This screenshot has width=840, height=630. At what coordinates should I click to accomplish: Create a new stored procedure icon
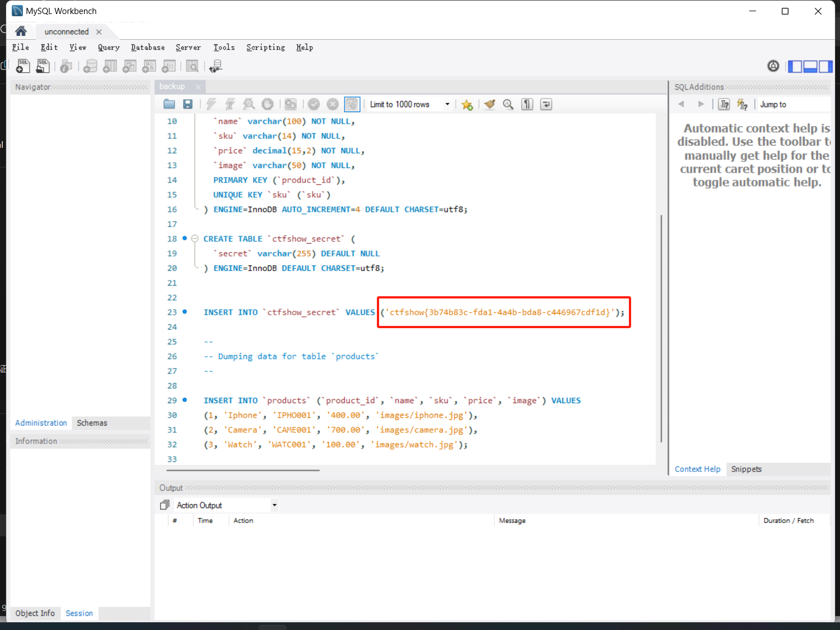click(149, 67)
